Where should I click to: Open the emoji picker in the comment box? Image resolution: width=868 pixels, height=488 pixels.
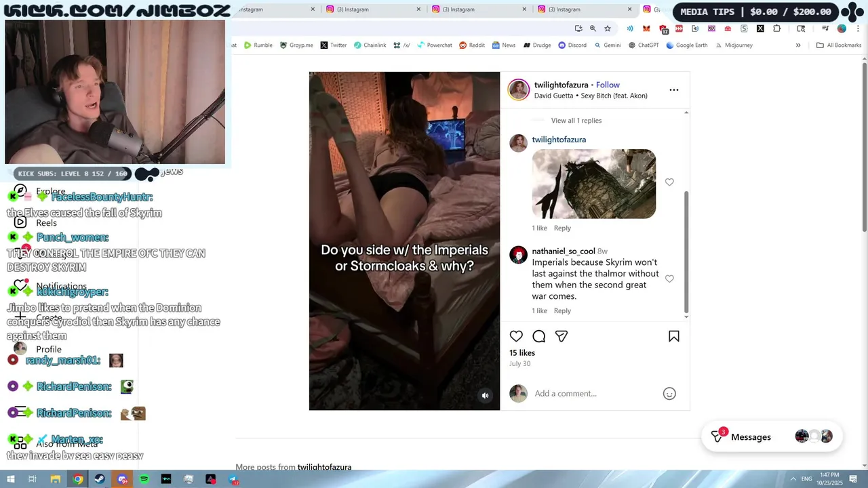pos(669,394)
